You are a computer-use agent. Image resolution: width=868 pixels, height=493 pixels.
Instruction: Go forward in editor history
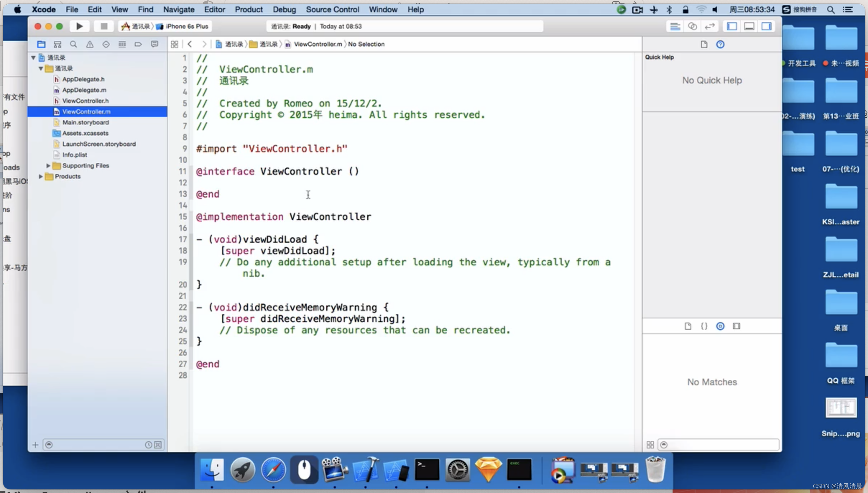click(x=204, y=44)
